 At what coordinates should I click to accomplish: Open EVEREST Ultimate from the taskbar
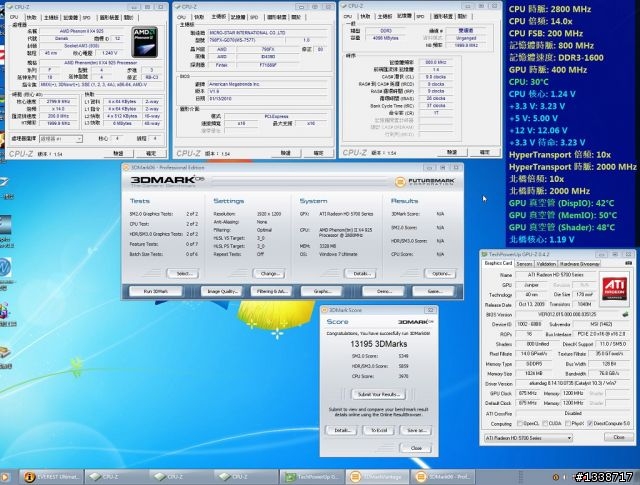pos(52,476)
